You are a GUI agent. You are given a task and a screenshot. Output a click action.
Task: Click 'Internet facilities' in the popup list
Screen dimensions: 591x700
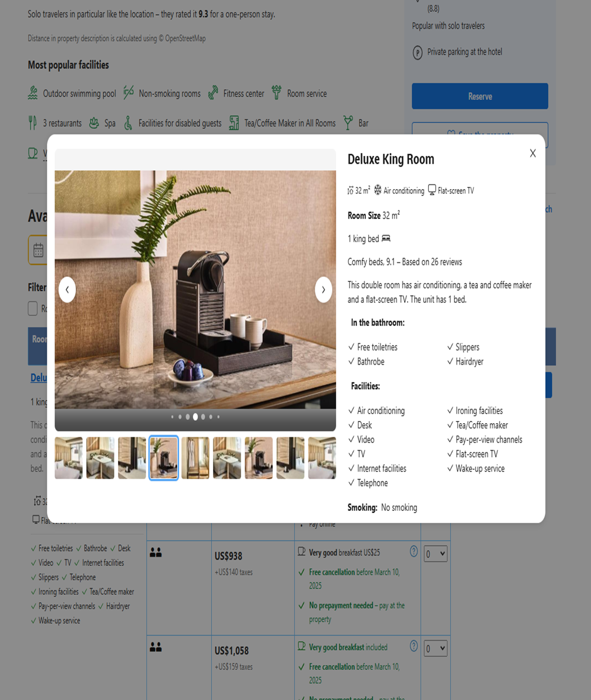[x=381, y=468]
